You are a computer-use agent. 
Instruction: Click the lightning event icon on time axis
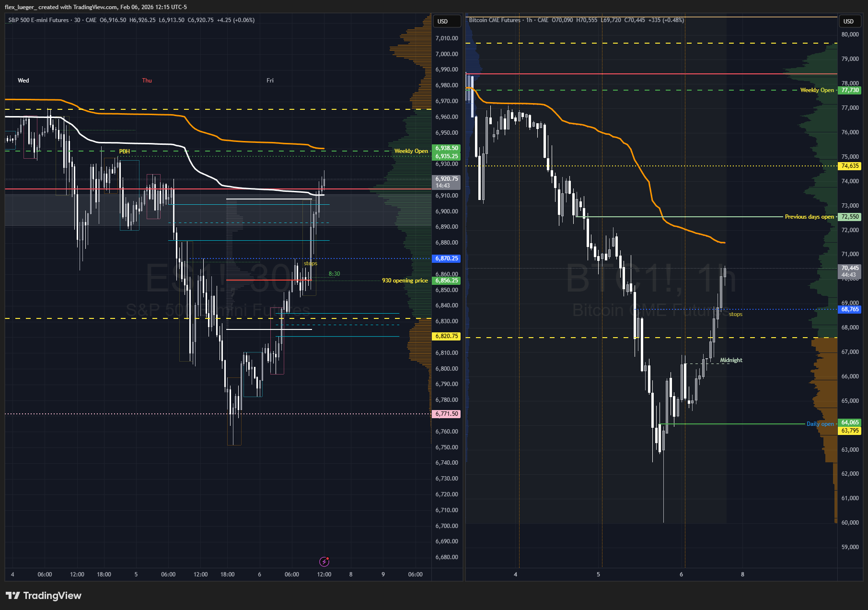[x=324, y=561]
